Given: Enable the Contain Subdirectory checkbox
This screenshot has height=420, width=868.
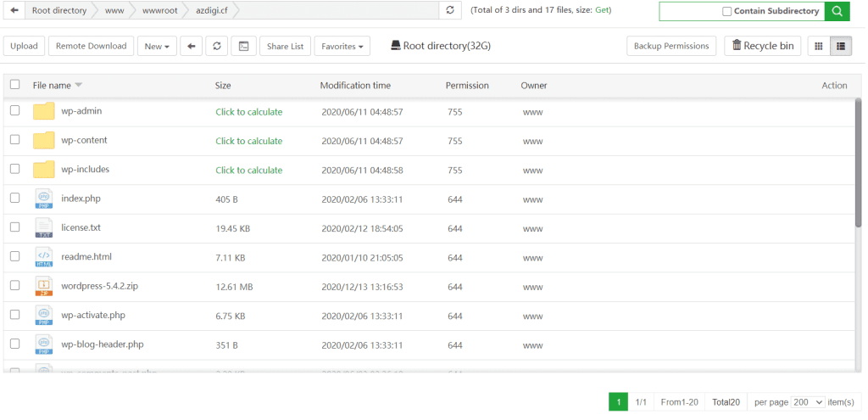Looking at the screenshot, I should tap(726, 11).
